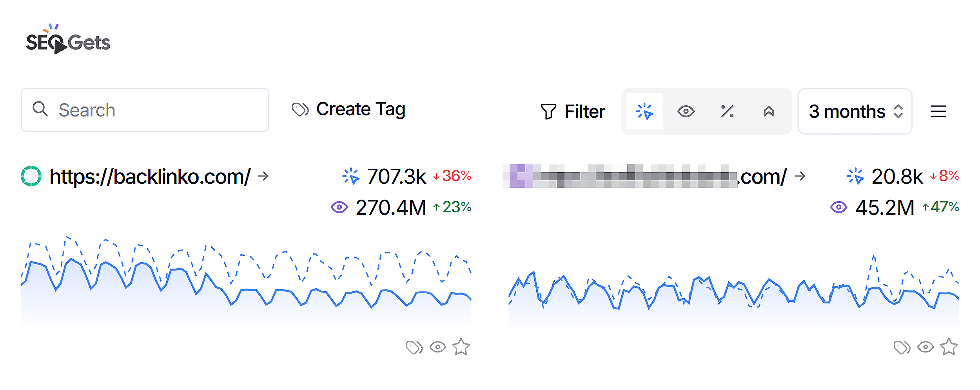
Task: Click the 270.4M impressions value
Action: click(x=391, y=208)
